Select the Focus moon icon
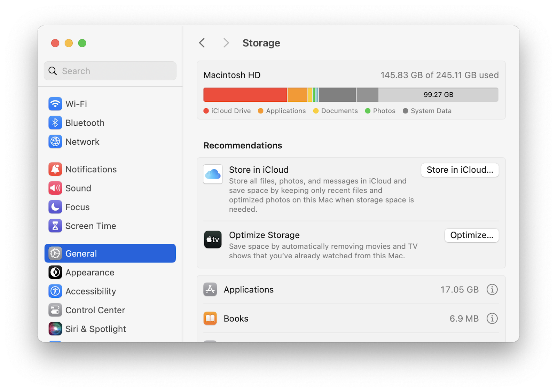Screen dimensions: 557x392 [x=55, y=207]
